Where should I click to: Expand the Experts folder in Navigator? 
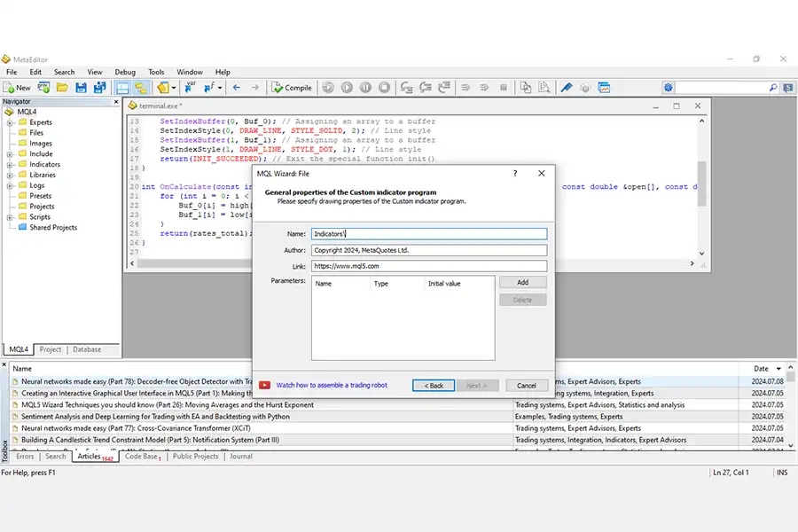click(x=10, y=122)
